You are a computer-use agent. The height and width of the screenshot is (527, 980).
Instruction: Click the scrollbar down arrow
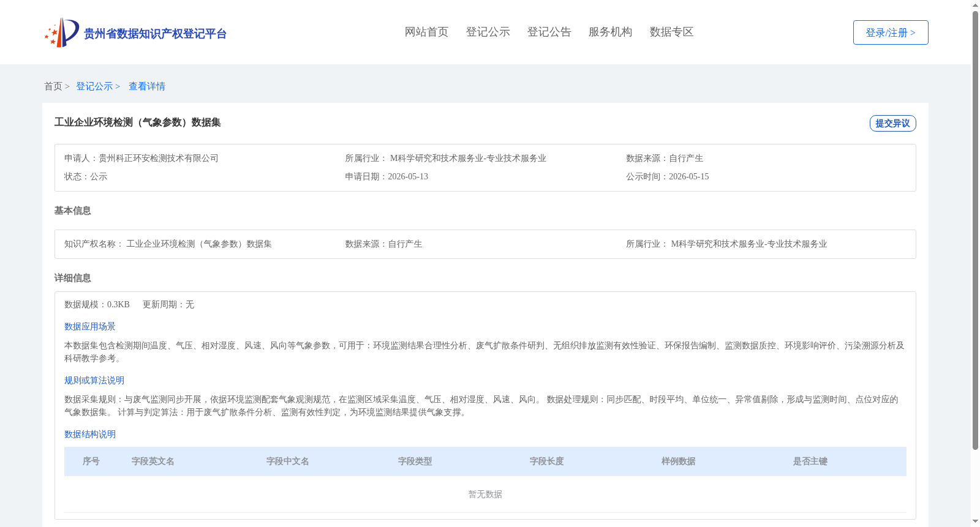coord(975,522)
